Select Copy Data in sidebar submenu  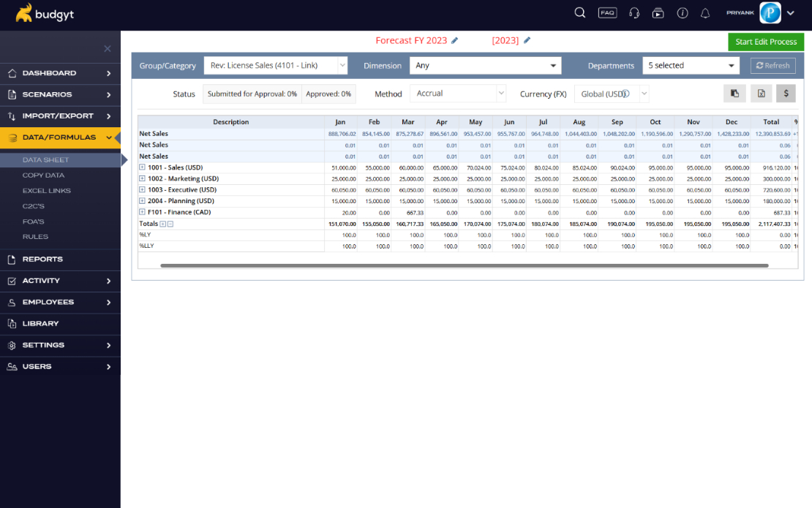click(43, 175)
